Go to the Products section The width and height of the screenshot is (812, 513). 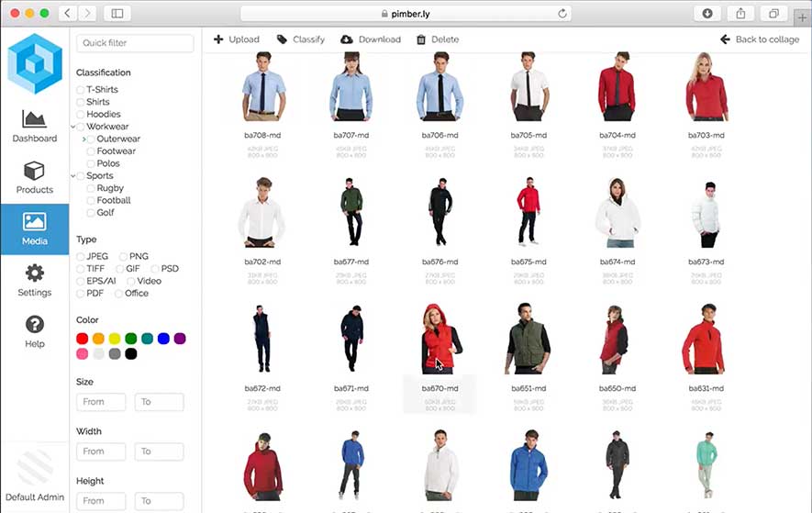34,177
